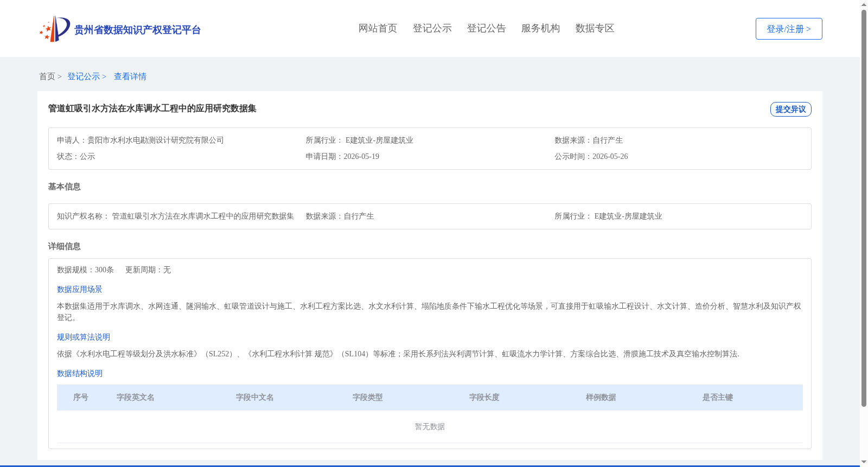Click the 数据来源：自行产生 text in the applicant box

[589, 140]
